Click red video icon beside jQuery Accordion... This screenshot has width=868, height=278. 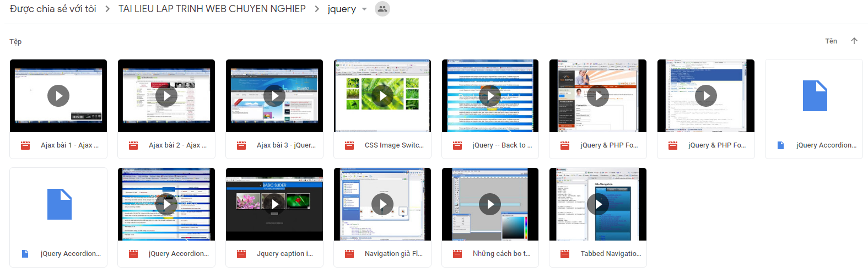(x=133, y=254)
